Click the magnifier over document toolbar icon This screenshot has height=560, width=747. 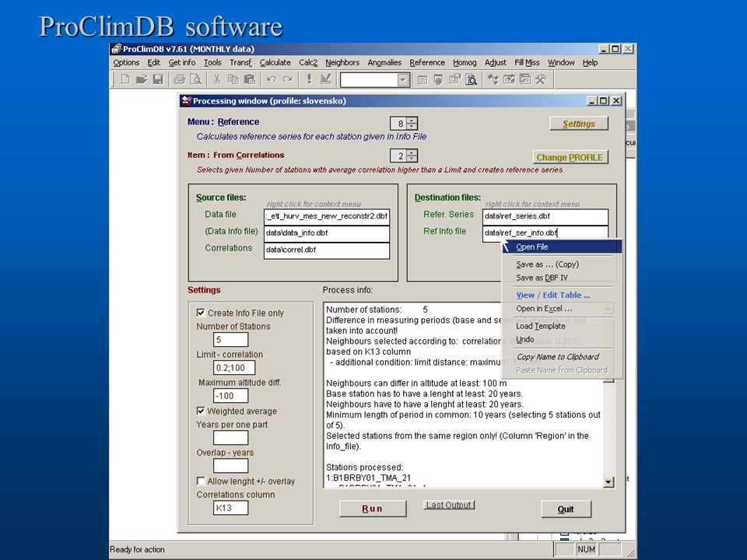click(472, 79)
